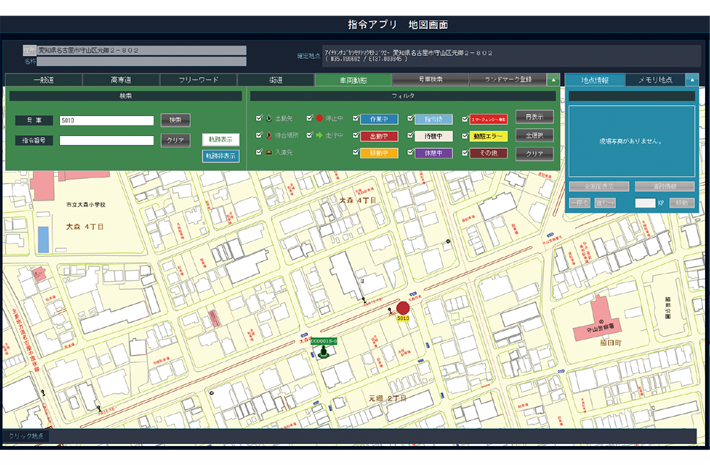
Task: Click the dark red その他 status label
Action: [x=488, y=153]
